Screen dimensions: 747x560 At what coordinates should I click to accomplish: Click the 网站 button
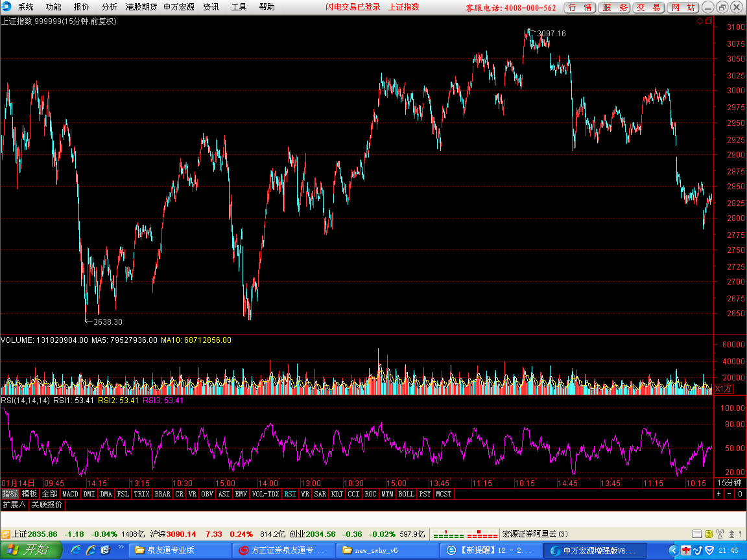click(683, 8)
